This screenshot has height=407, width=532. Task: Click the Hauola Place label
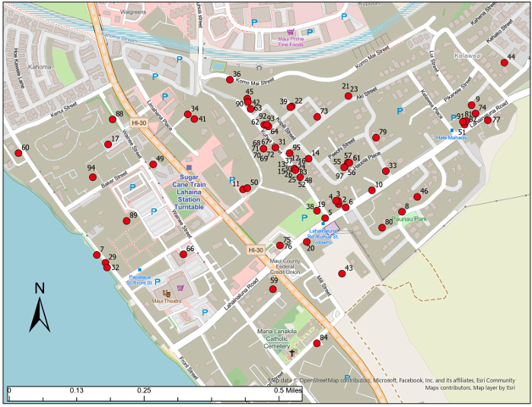[x=366, y=161]
